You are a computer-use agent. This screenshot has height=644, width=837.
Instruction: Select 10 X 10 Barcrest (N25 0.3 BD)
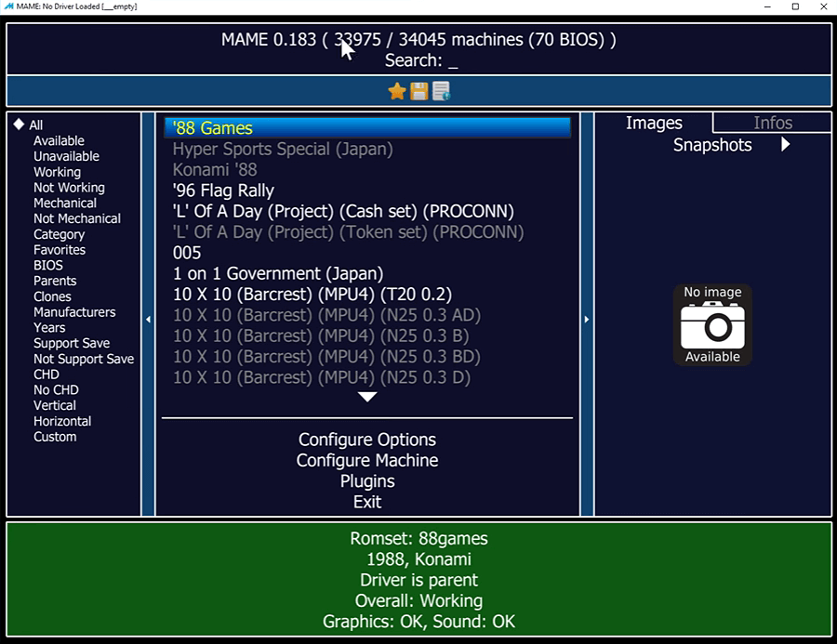pyautogui.click(x=326, y=357)
